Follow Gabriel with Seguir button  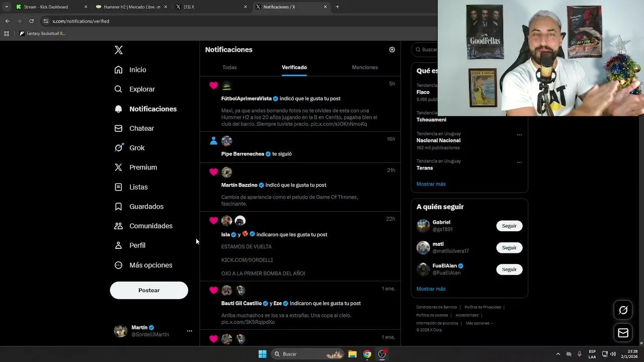point(509,226)
